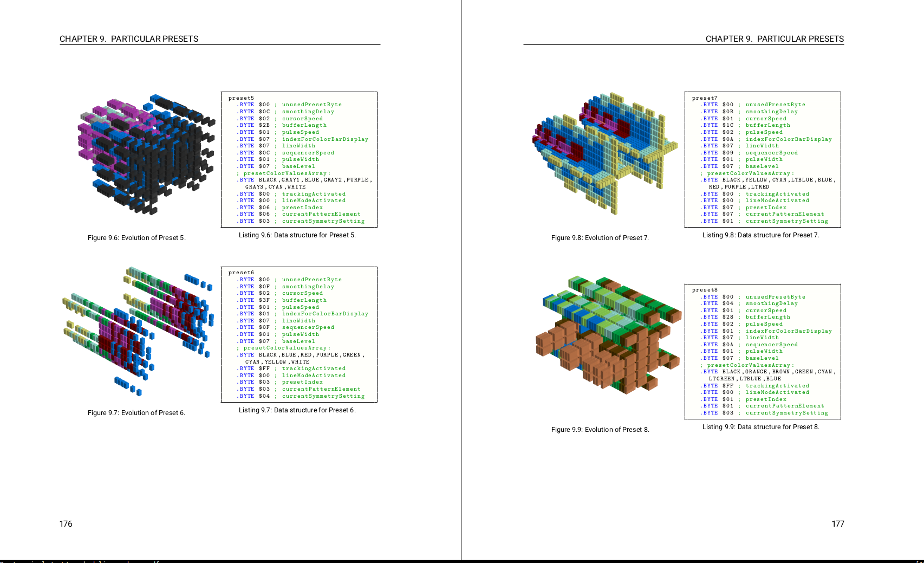924x563 pixels.
Task: Click the Preset 6 evolution figure image
Action: point(138,331)
